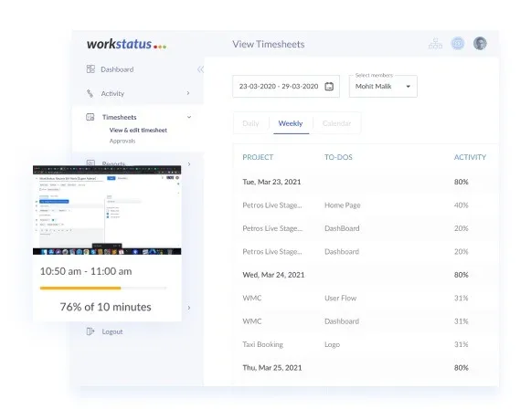Switch to the Daily tab
This screenshot has height=420, width=531.
click(x=250, y=123)
